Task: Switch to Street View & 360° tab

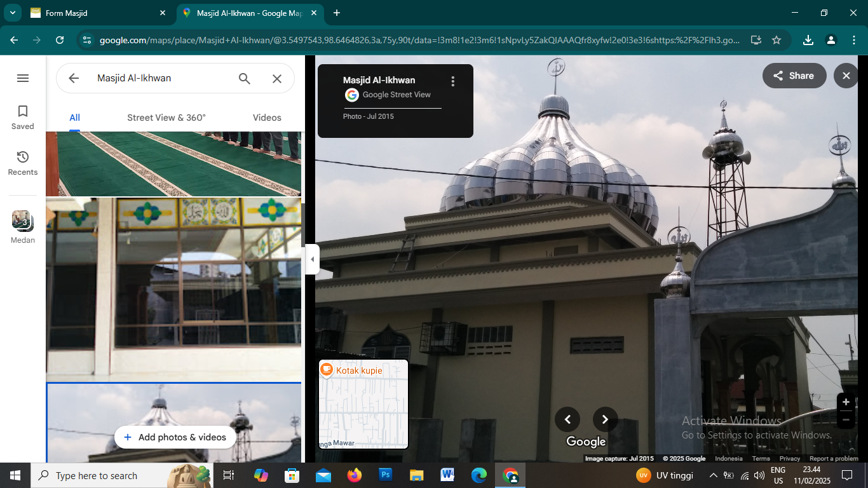Action: pos(166,118)
